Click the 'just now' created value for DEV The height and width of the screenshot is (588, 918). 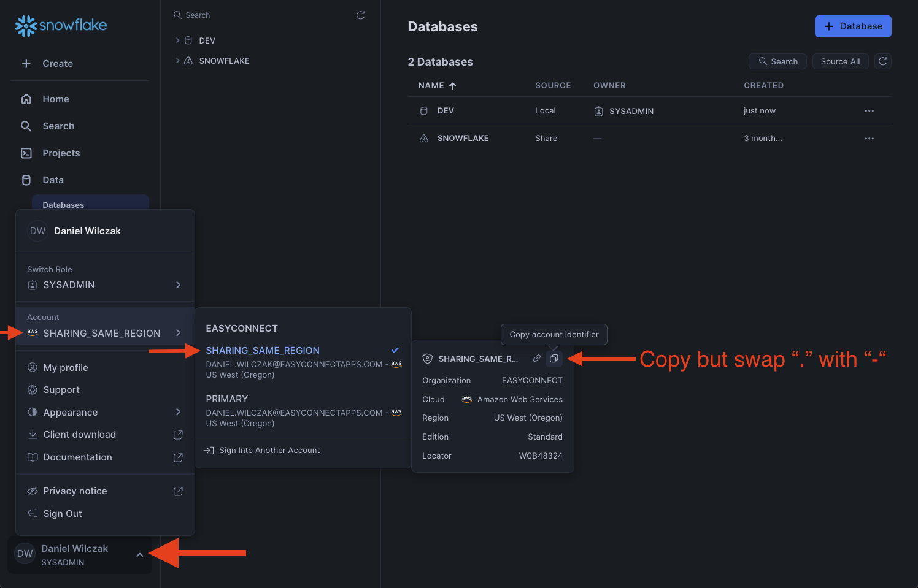(x=760, y=111)
